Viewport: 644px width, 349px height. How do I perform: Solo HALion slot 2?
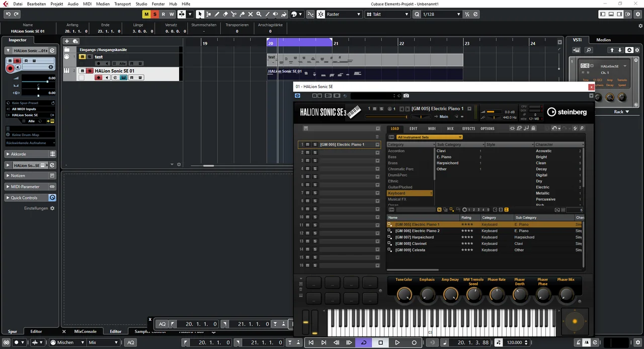tap(314, 153)
